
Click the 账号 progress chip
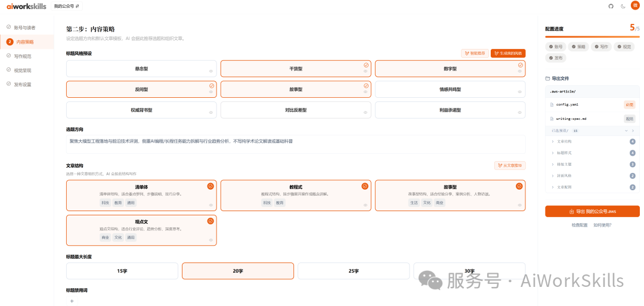[556, 47]
